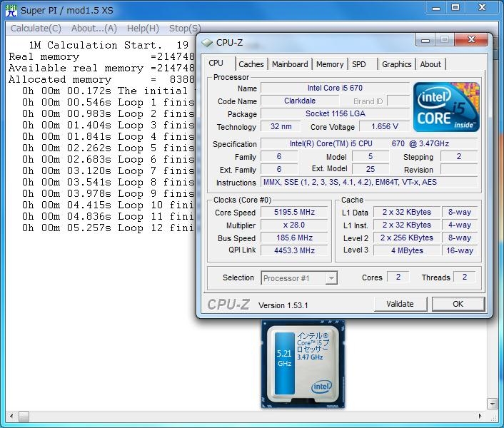This screenshot has height=428, width=504.
Task: Click the '00.546s Loop 1' line
Action: point(109,103)
